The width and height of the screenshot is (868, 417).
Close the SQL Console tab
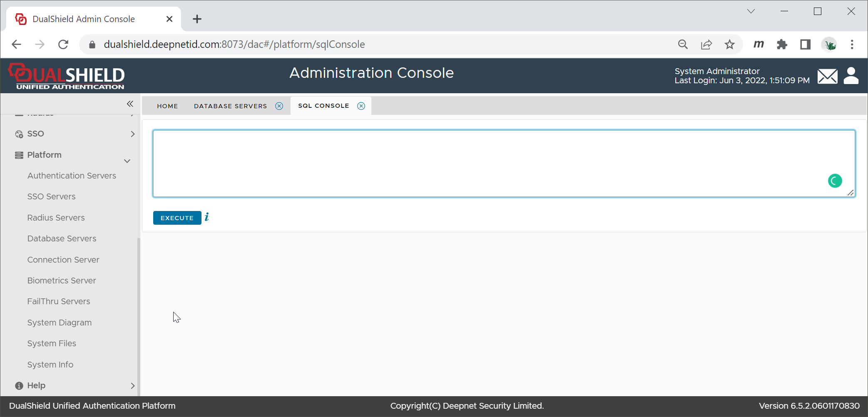coord(361,106)
